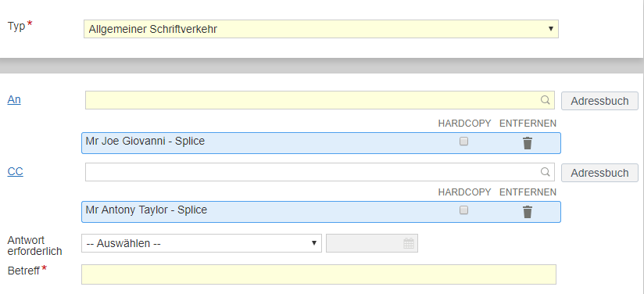This screenshot has width=644, height=294.
Task: Open the calendar date picker icon
Action: point(409,243)
